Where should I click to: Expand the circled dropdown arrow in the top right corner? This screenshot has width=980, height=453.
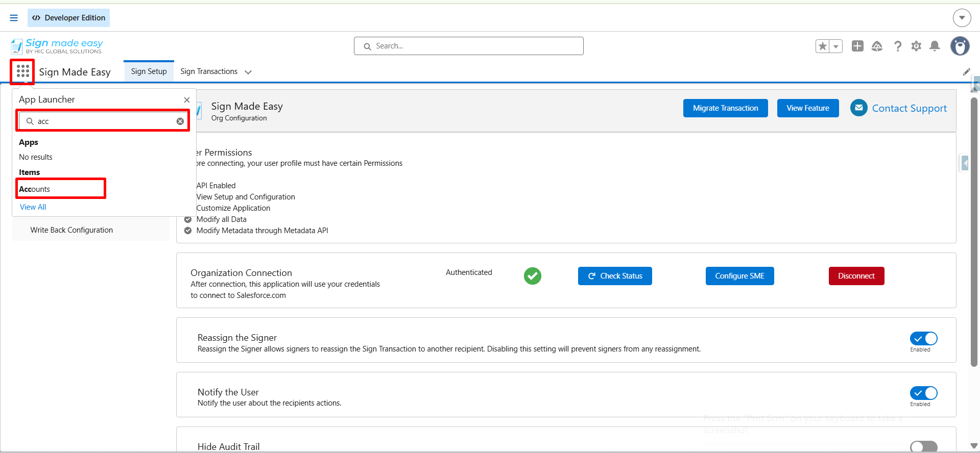[962, 18]
